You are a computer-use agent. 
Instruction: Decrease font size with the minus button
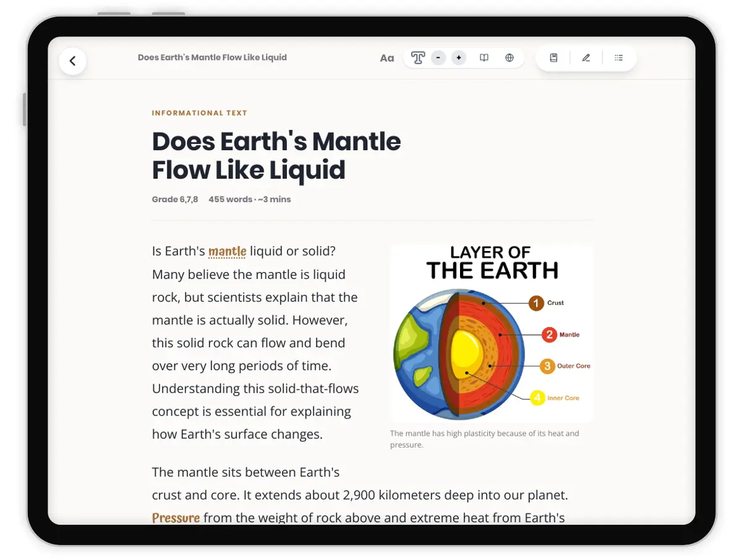(438, 58)
